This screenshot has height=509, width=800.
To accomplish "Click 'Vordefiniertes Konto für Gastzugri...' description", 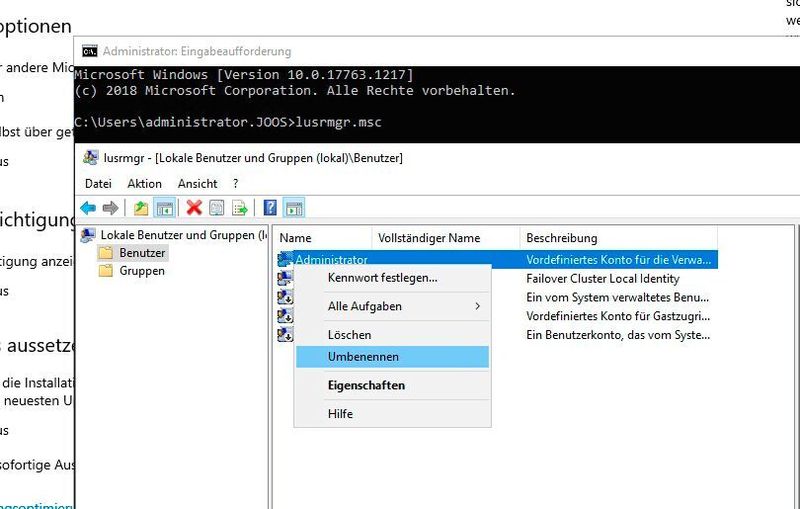I will (618, 316).
